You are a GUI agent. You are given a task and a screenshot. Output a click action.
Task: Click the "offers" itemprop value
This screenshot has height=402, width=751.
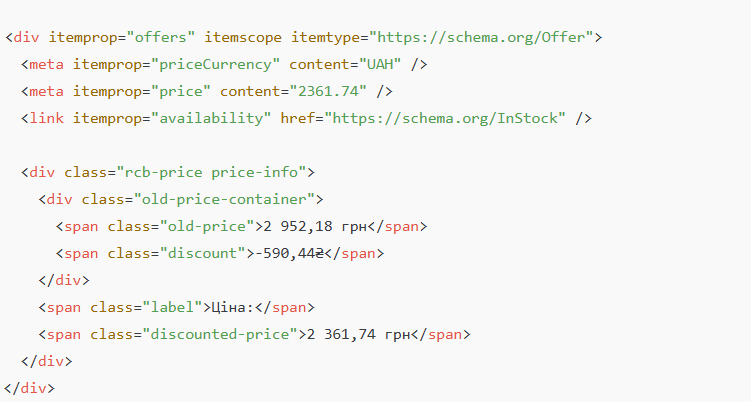pyautogui.click(x=160, y=37)
